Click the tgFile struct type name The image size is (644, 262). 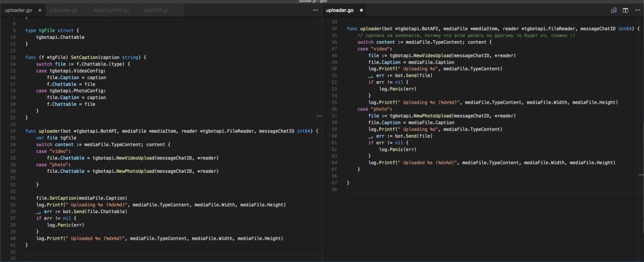pos(46,31)
